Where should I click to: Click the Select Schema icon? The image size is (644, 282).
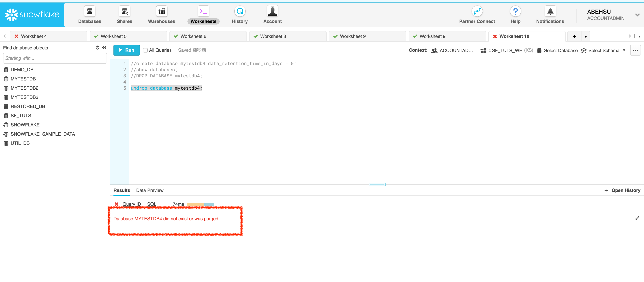point(583,50)
